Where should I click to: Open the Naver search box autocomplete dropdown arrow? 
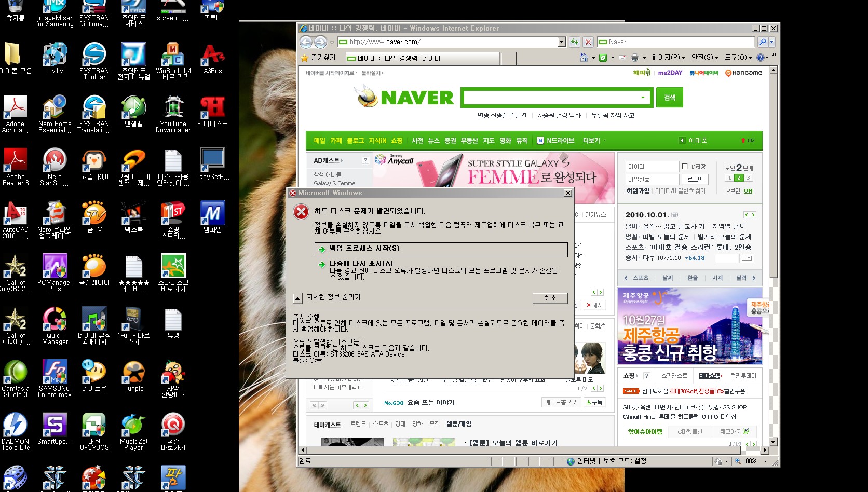[643, 98]
